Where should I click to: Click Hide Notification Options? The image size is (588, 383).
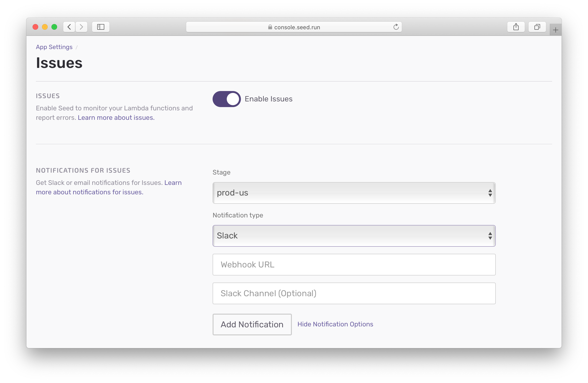tap(335, 324)
